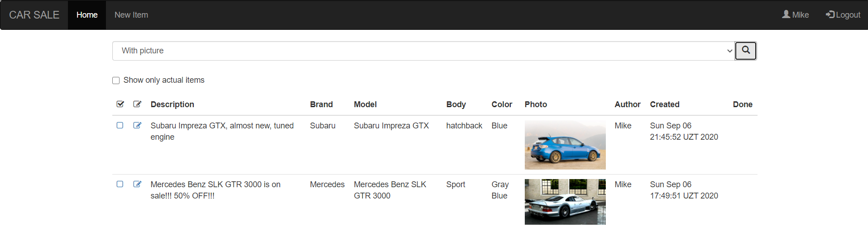Open the blue Subaru photo thumbnail

[565, 145]
